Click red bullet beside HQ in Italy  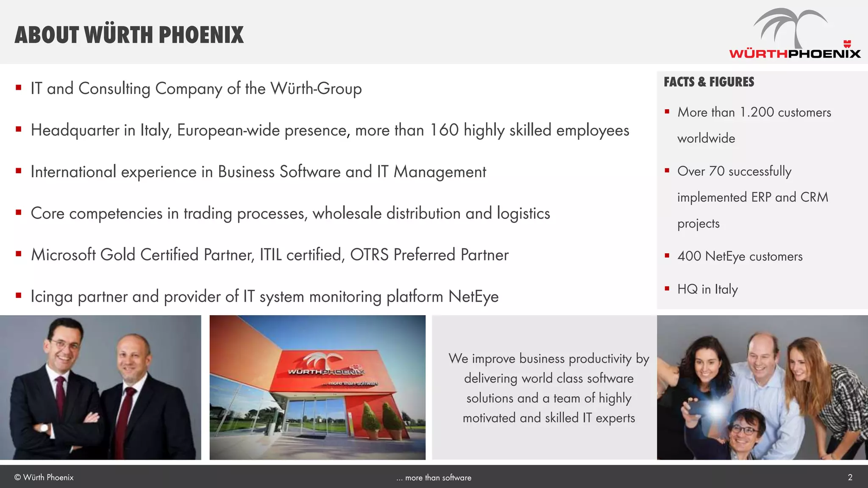click(667, 288)
